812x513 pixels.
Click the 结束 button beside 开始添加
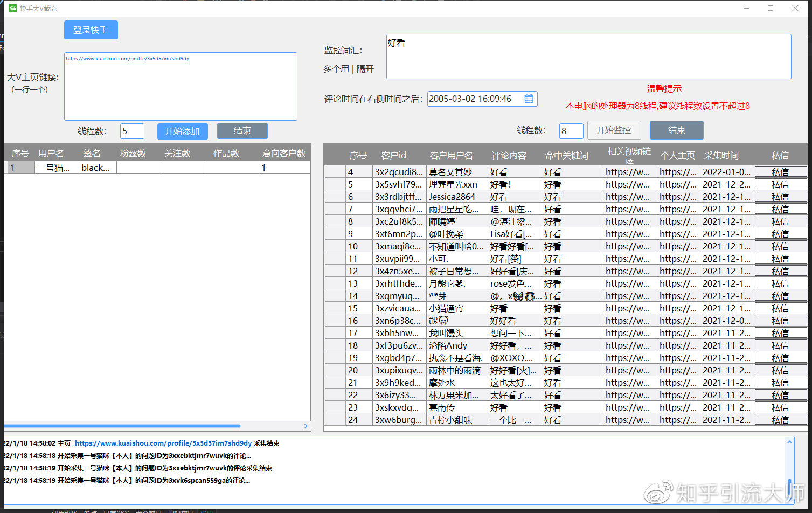tap(242, 130)
